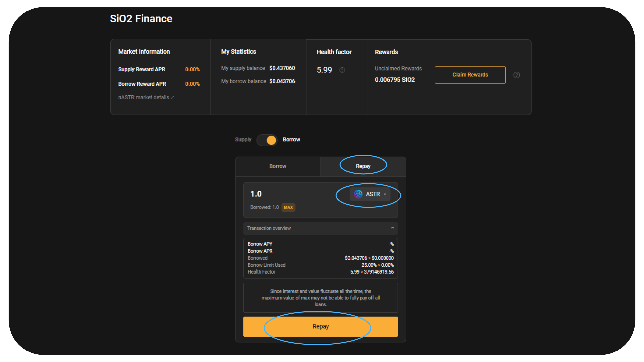
Task: Click the Rewards help question icon
Action: (x=517, y=75)
